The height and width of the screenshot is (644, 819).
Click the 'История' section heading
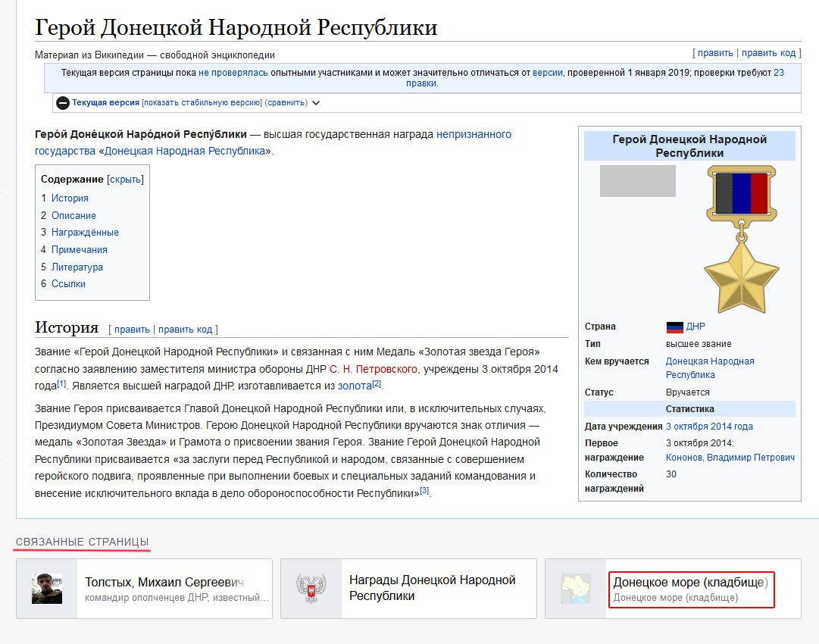(x=67, y=327)
